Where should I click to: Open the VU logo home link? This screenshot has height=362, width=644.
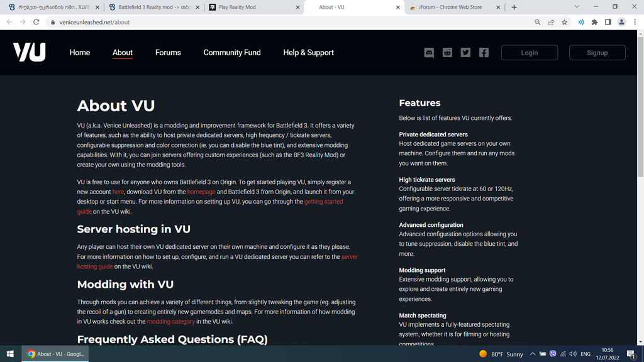29,52
